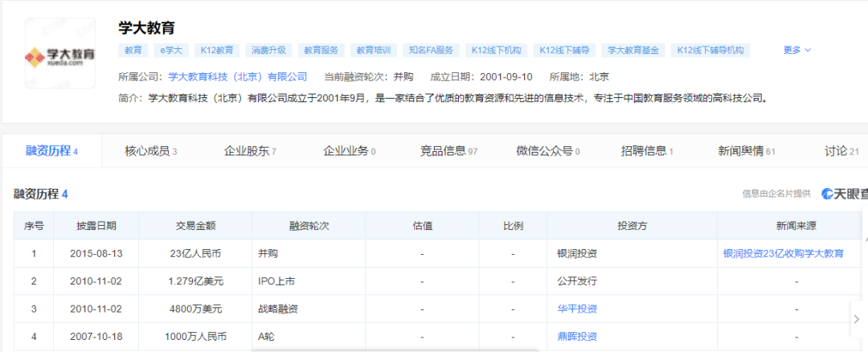
Task: Open the 鼎晖投资 investor link
Action: pos(577,337)
